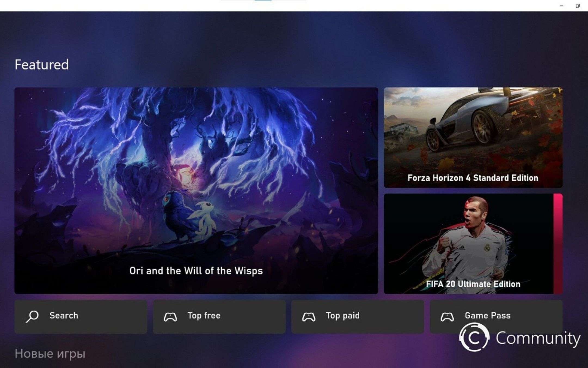Open Forza Horizon 4 Standard Edition tile
This screenshot has width=588, height=368.
pyautogui.click(x=473, y=138)
